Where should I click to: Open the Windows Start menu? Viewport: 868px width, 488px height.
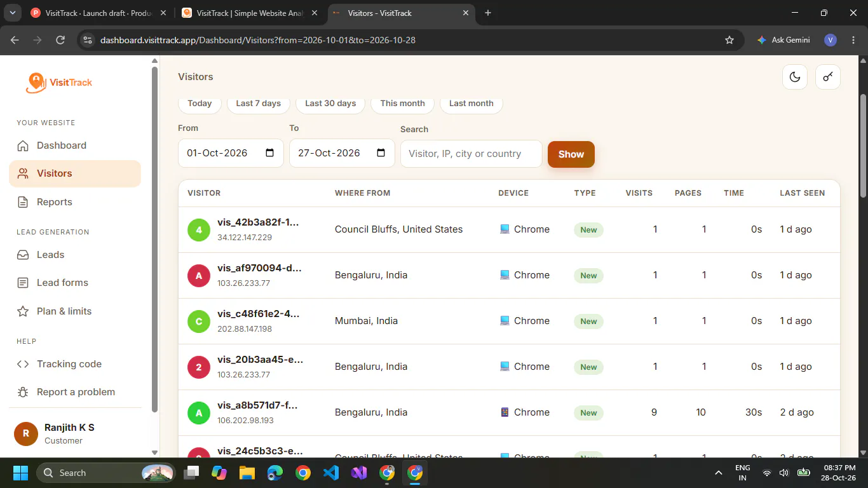click(x=20, y=473)
